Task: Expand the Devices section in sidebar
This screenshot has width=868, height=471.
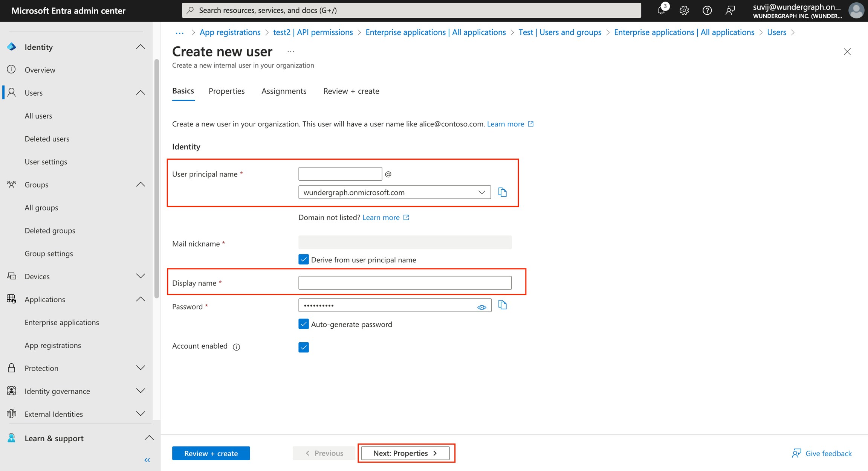Action: tap(140, 276)
